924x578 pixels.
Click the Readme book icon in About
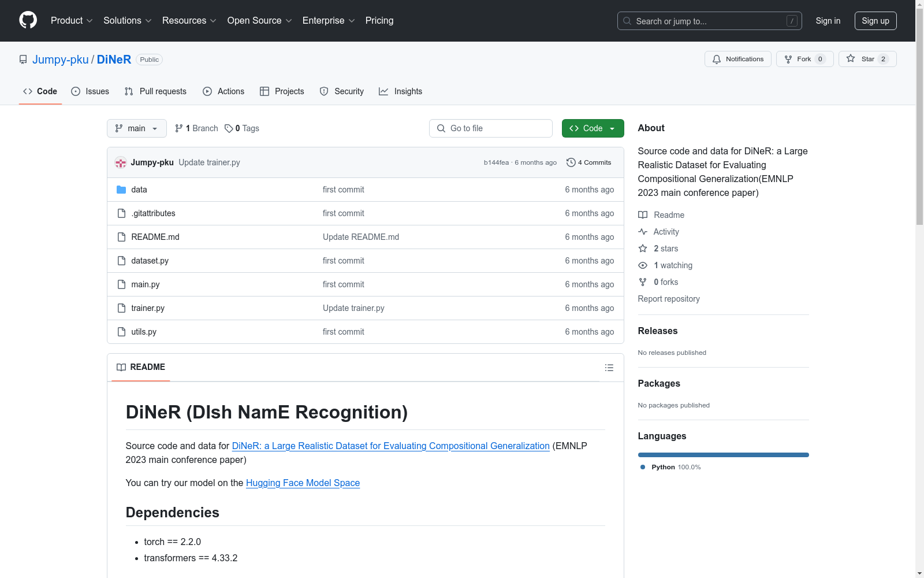[643, 215]
